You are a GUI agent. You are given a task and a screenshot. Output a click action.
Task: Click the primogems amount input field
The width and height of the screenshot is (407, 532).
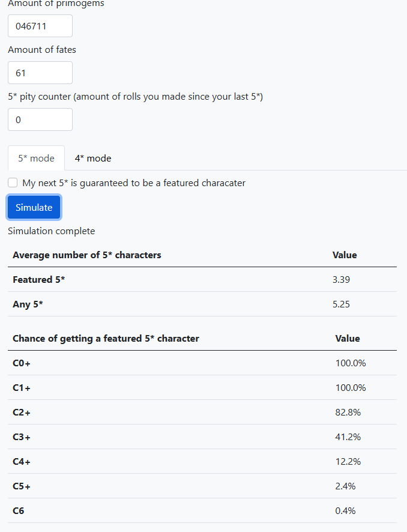[40, 26]
